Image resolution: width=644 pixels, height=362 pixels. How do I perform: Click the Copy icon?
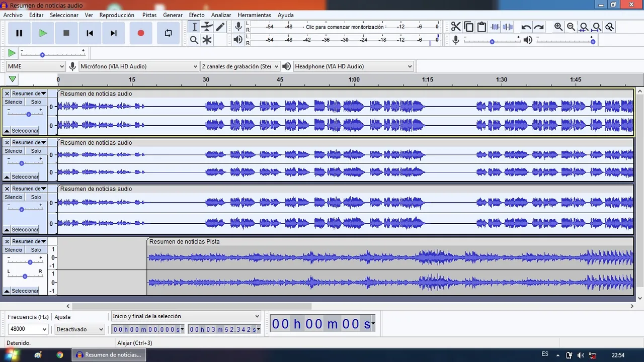(469, 27)
